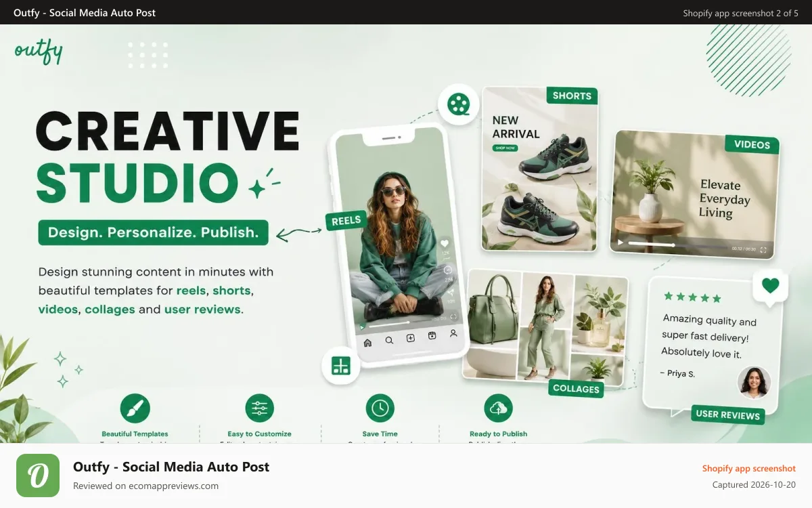The width and height of the screenshot is (812, 508).
Task: Click Captured 2026-10-20 text
Action: click(754, 485)
